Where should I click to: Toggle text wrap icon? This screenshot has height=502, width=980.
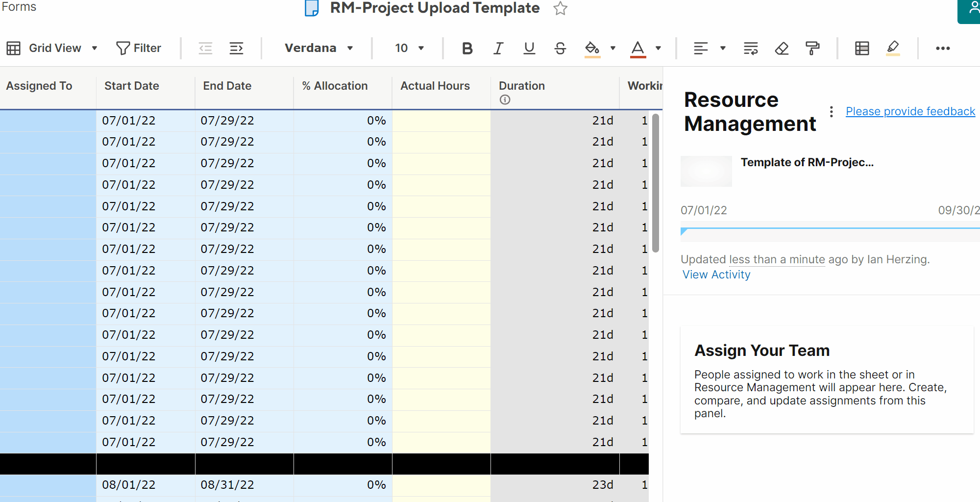coord(751,48)
